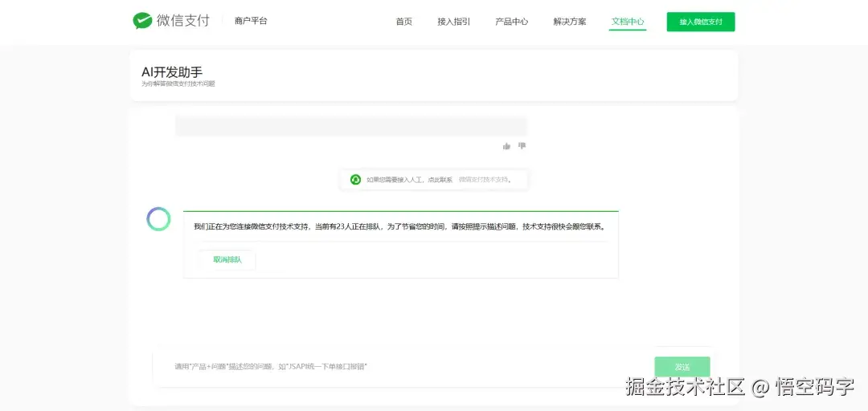
Task: Click the WeChat Pay logo icon
Action: [x=142, y=21]
